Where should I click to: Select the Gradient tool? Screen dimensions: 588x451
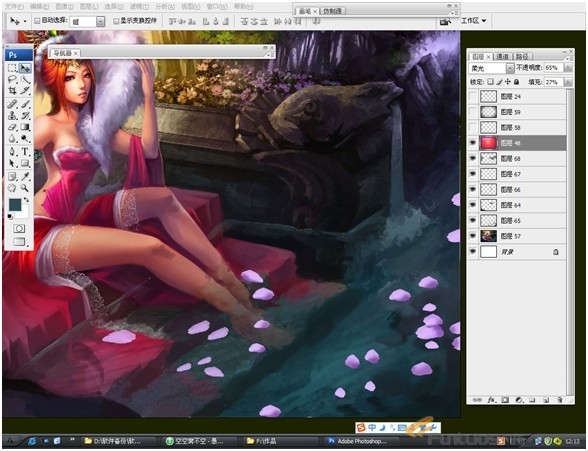(25, 127)
